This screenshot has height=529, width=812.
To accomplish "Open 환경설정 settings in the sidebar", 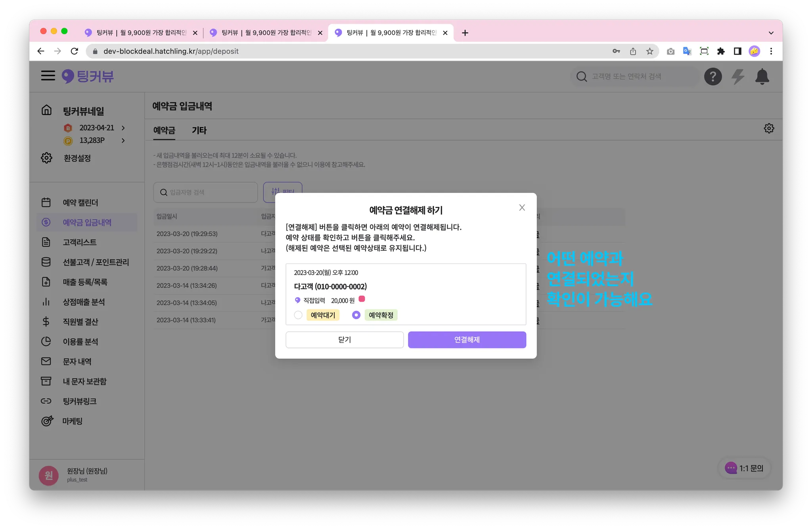I will click(77, 158).
